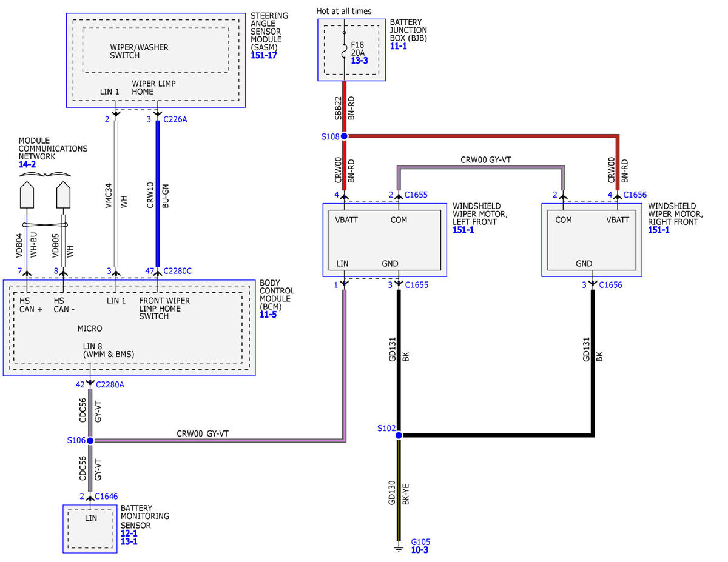Open the 151-17 SASM page reference link
The width and height of the screenshot is (728, 562).
pyautogui.click(x=263, y=55)
